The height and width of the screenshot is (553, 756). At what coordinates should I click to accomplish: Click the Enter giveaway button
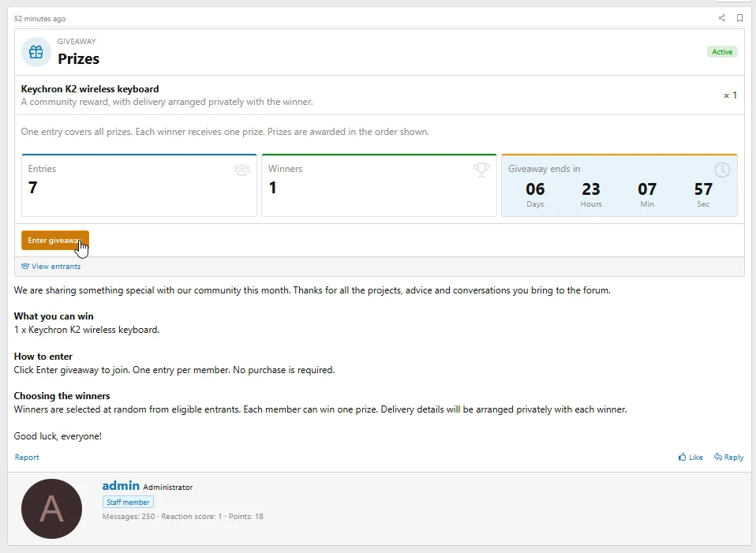click(55, 240)
